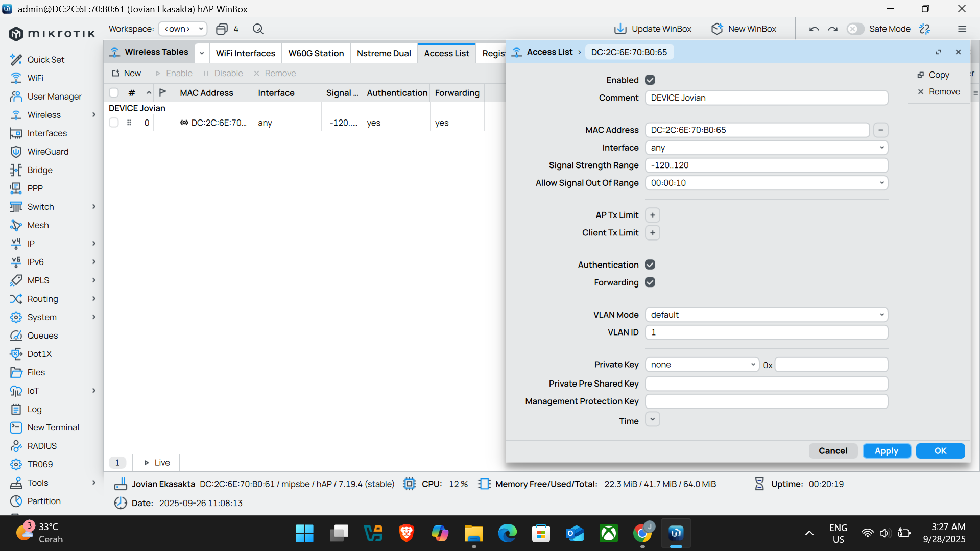Open File Explorer from taskbar
This screenshot has width=980, height=551.
pyautogui.click(x=473, y=533)
